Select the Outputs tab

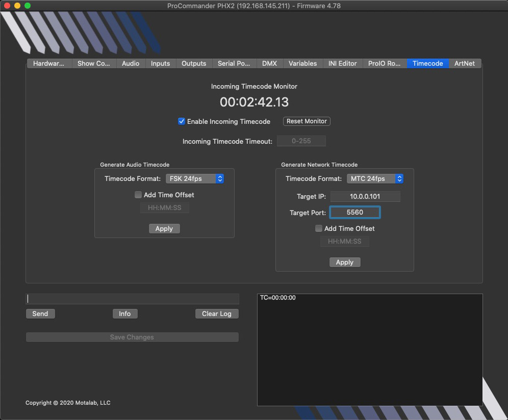click(x=194, y=64)
